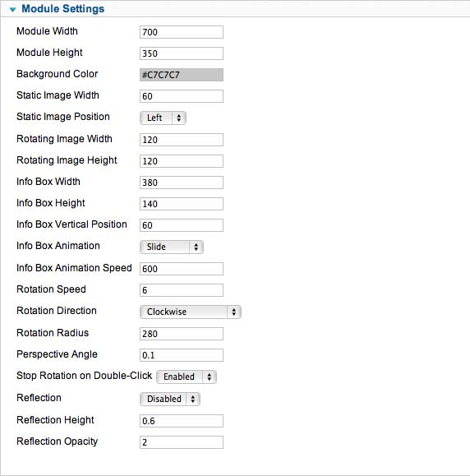Open the Rotation Direction dropdown
Viewport: 470px width, 476px height.
point(191,312)
